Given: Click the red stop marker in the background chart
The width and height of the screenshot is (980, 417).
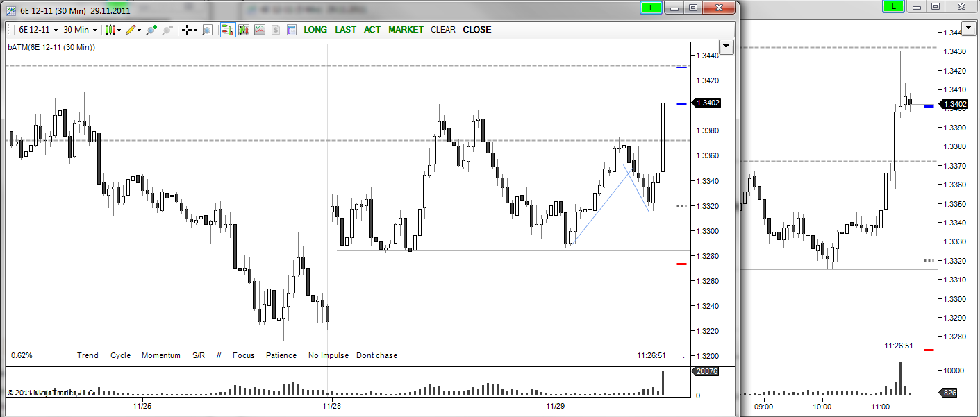Looking at the screenshot, I should click(929, 350).
